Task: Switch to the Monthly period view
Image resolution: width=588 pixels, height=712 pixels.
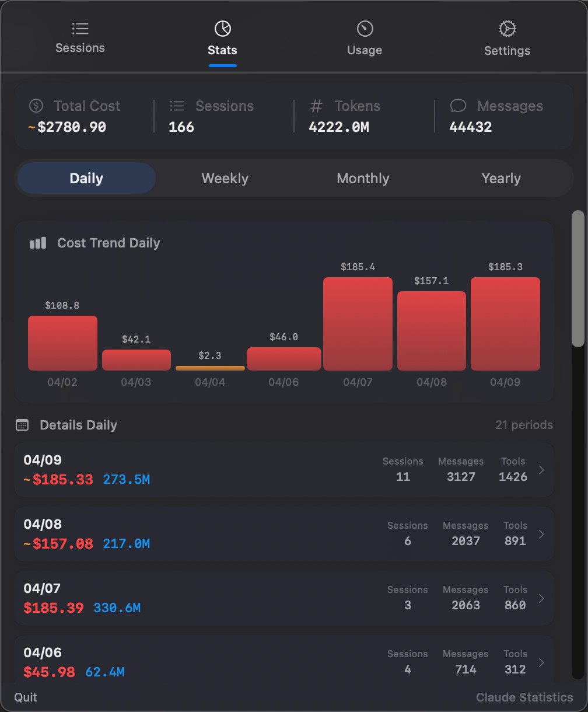Action: pos(363,178)
